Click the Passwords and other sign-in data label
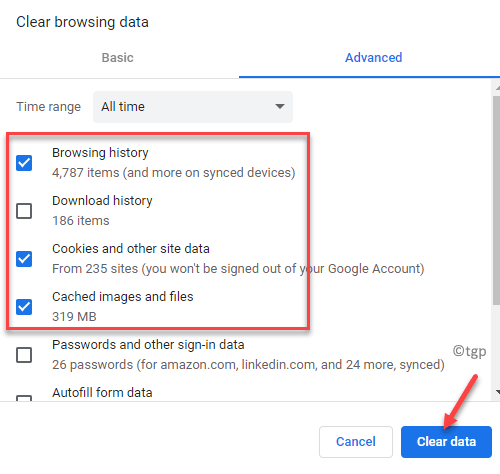 pos(148,345)
